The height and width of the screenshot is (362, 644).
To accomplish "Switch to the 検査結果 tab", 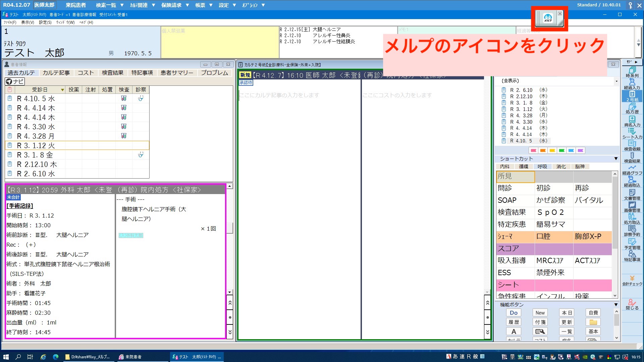I will [112, 73].
